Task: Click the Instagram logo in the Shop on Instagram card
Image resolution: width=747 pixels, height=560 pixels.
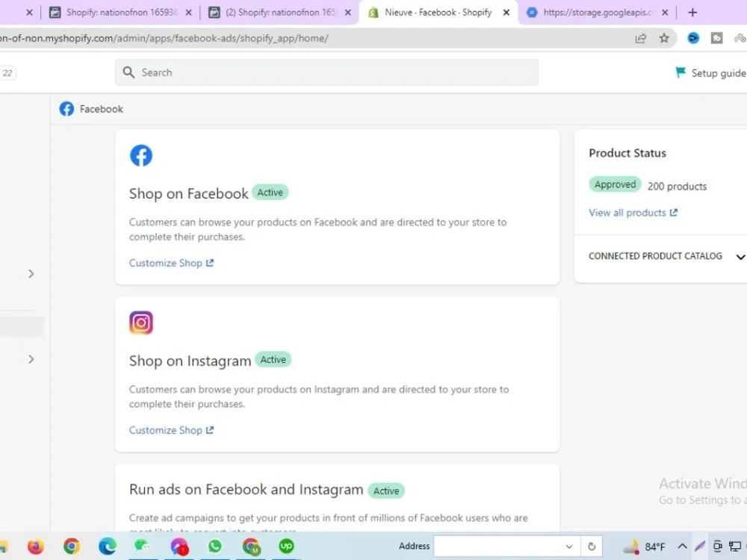Action: (141, 323)
